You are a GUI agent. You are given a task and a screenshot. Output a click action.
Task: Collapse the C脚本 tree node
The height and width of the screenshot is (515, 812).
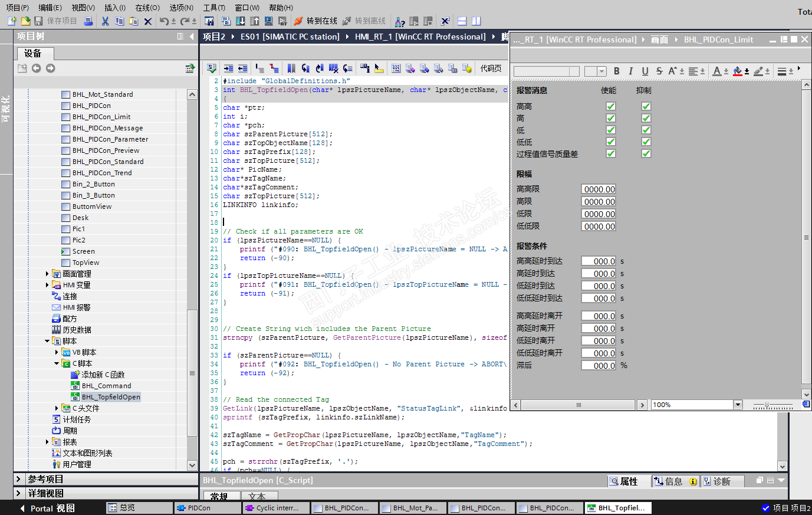click(x=57, y=363)
